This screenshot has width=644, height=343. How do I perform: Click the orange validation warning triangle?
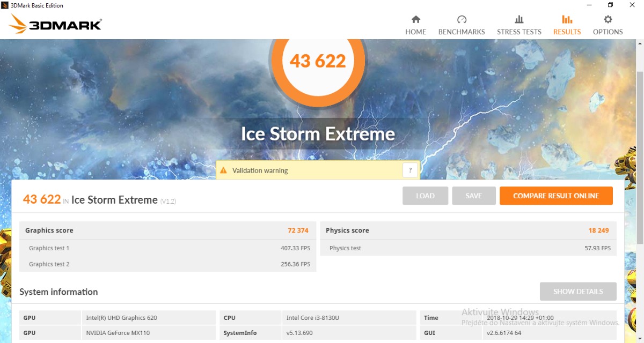pyautogui.click(x=224, y=170)
